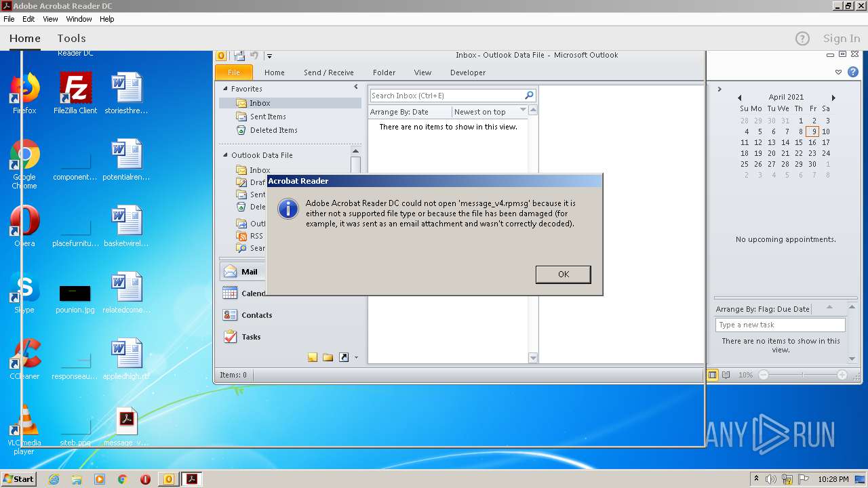Select the Developer ribbon tab in Outlook
Image resolution: width=868 pixels, height=488 pixels.
[468, 73]
